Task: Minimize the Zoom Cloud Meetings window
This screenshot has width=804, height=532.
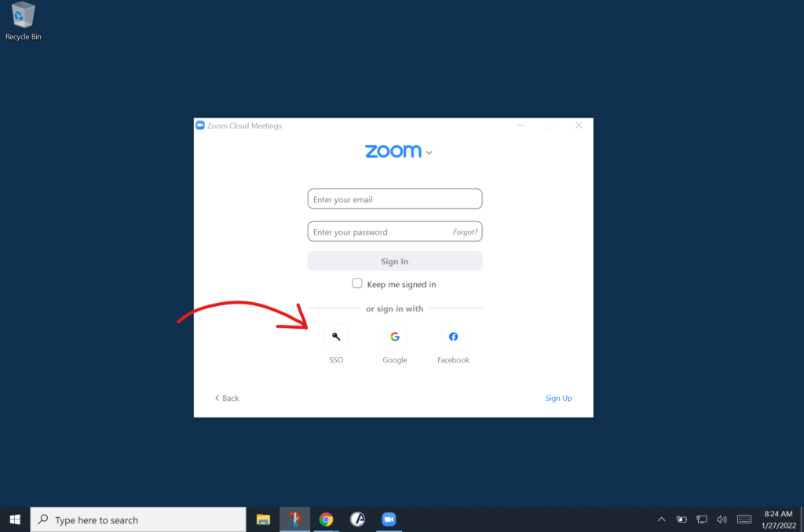Action: click(521, 126)
